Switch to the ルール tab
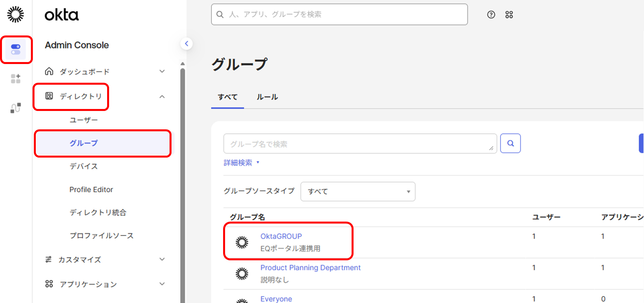Image resolution: width=644 pixels, height=303 pixels. [267, 97]
